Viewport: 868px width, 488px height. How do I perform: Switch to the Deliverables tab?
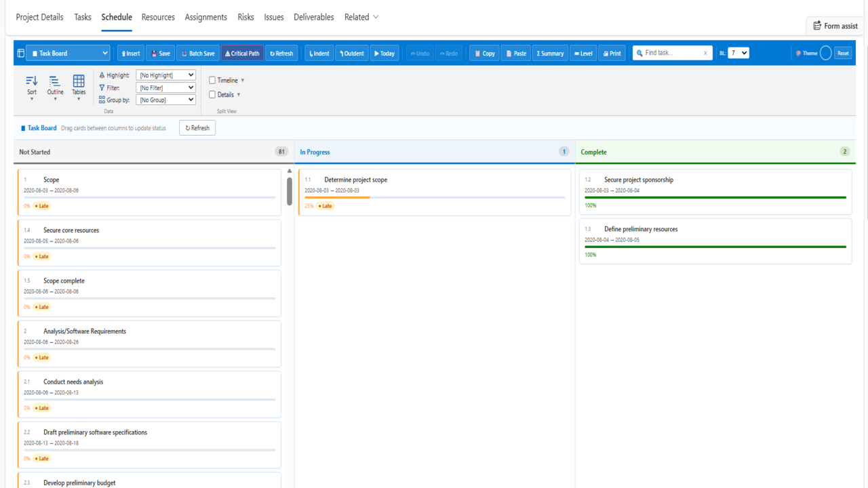click(314, 17)
